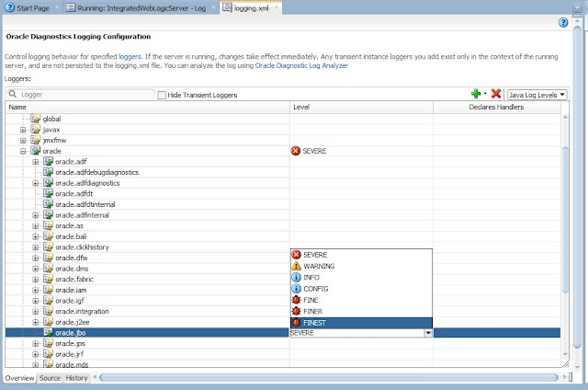Select FINE in the level list
Image resolution: width=588 pixels, height=390 pixels.
click(x=361, y=300)
